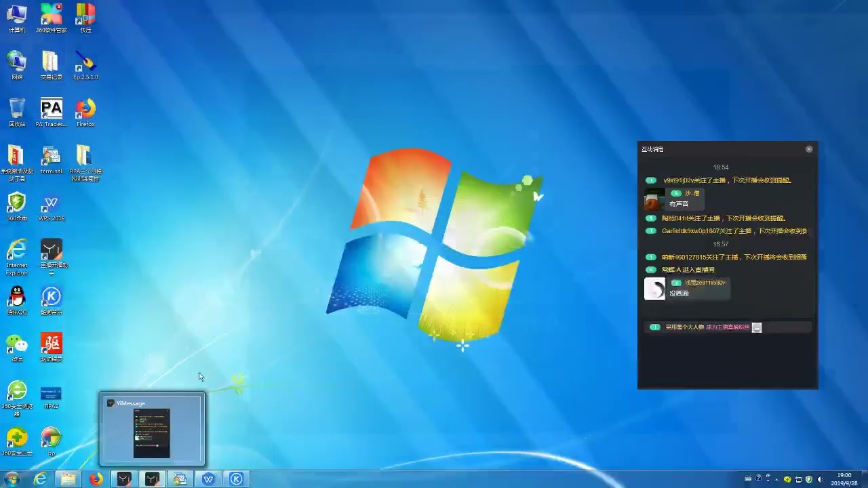This screenshot has width=868, height=488.
Task: Launch WPS 2019 from the desktop
Action: coord(52,207)
